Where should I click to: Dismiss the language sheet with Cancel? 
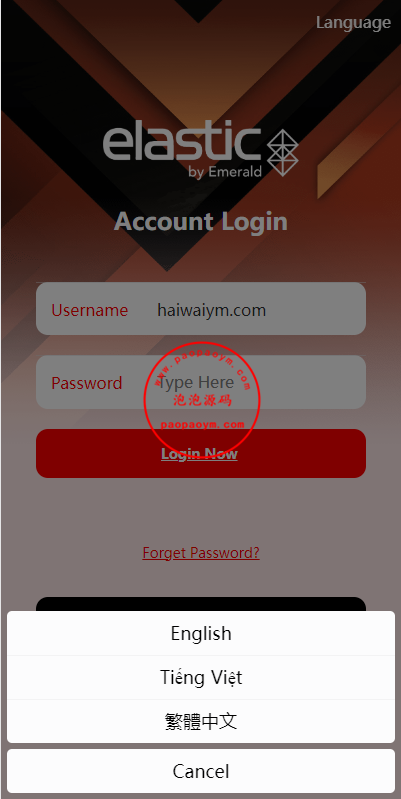[201, 770]
